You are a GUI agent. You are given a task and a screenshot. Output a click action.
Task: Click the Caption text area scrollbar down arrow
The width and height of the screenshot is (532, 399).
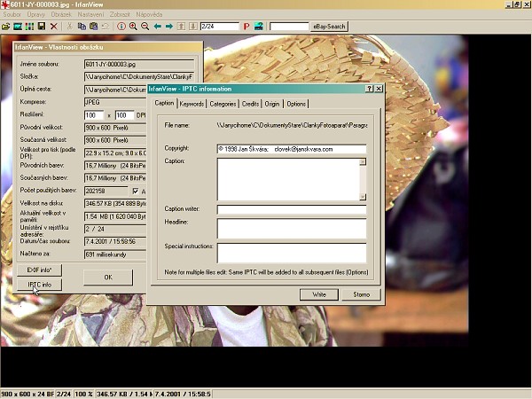[363, 196]
